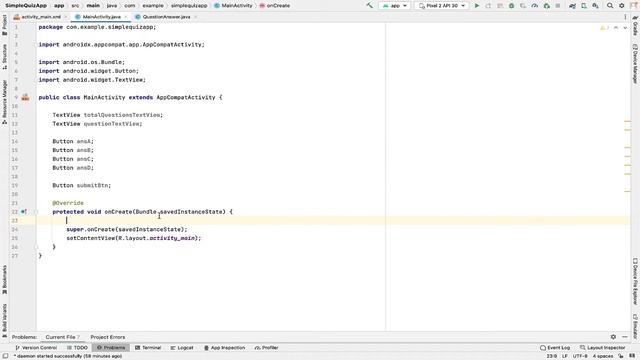
Task: Open the Gradle tool window on right strip
Action: coord(635,26)
